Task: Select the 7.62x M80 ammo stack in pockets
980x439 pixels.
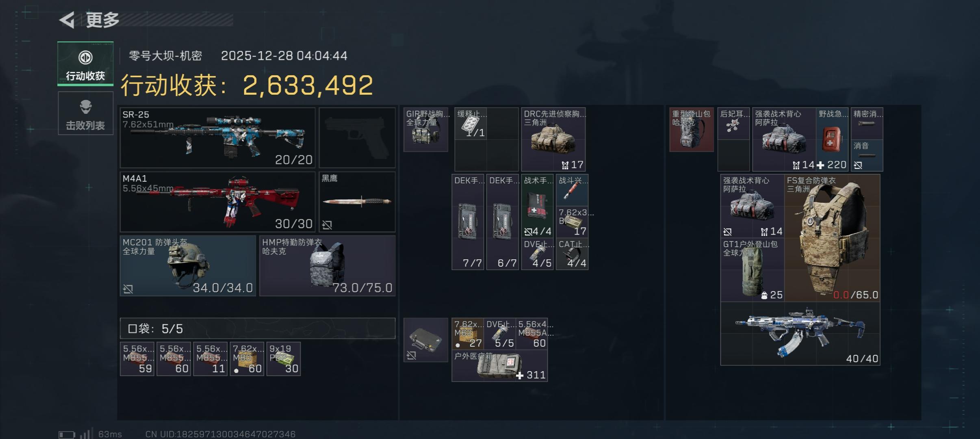Action: 247,359
